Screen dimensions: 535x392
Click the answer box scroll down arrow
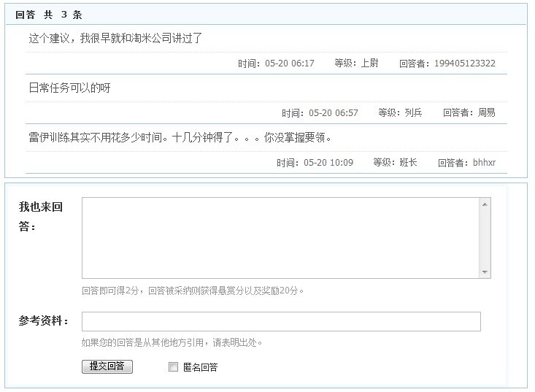tap(485, 272)
